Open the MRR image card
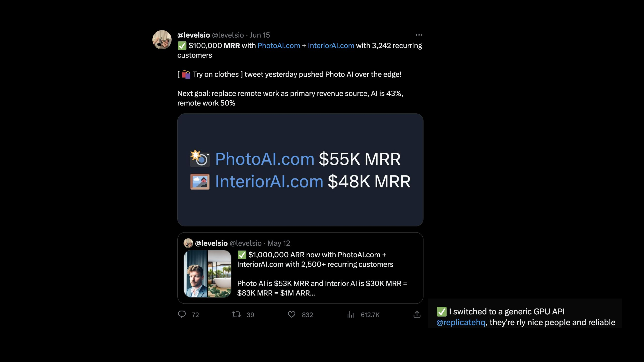This screenshot has width=644, height=362. [x=300, y=170]
